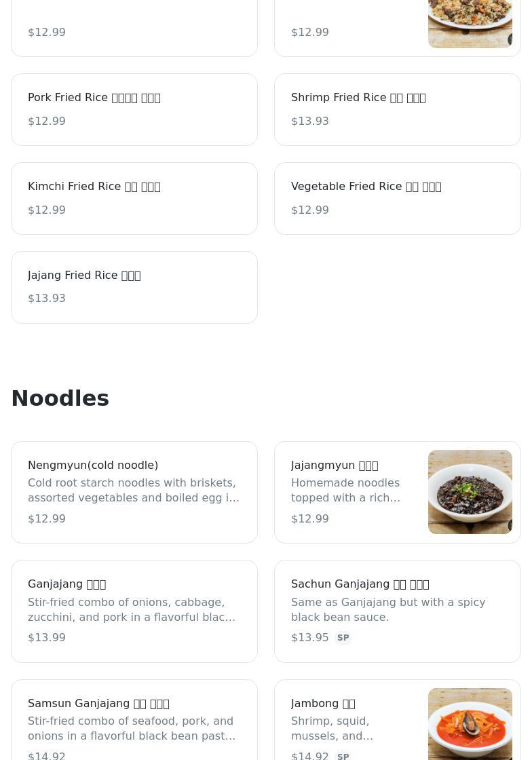This screenshot has width=532, height=760.
Task: Click the Jajangmyun item title
Action: (x=335, y=465)
